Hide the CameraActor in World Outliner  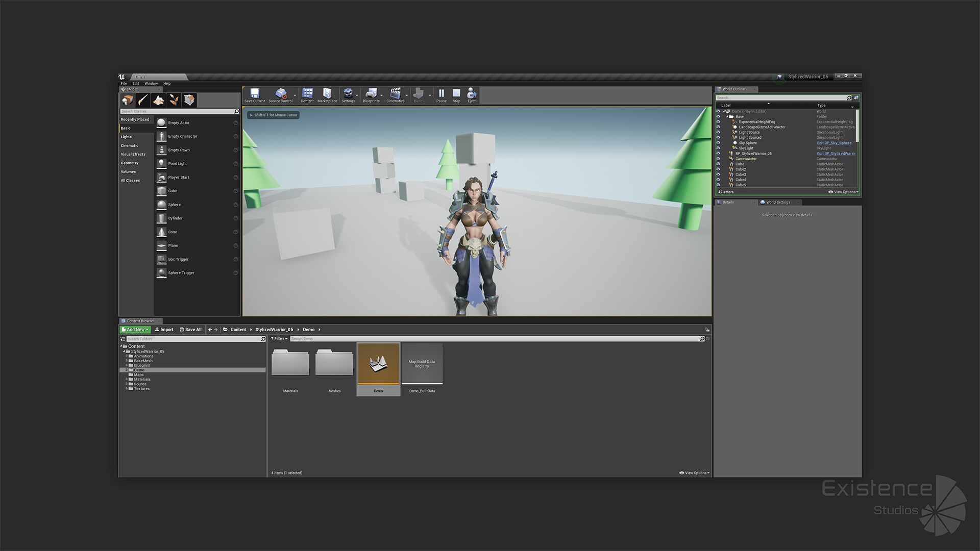pos(718,159)
